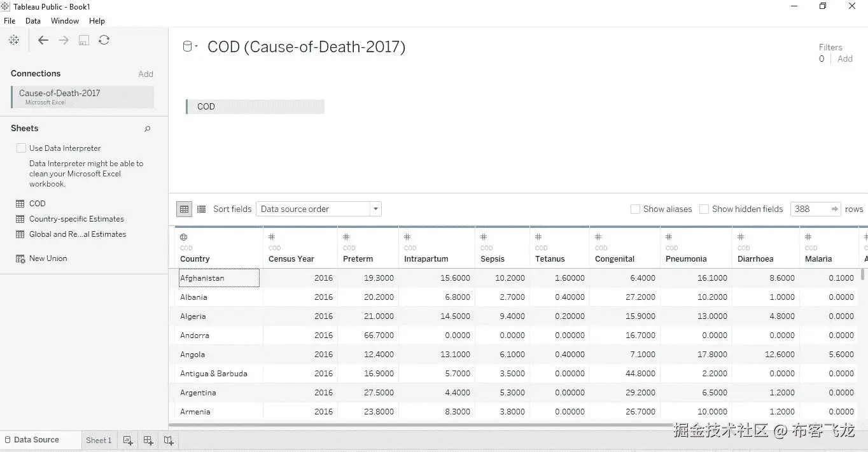The height and width of the screenshot is (452, 868).
Task: Switch to the Sheet 1 tab
Action: [99, 440]
